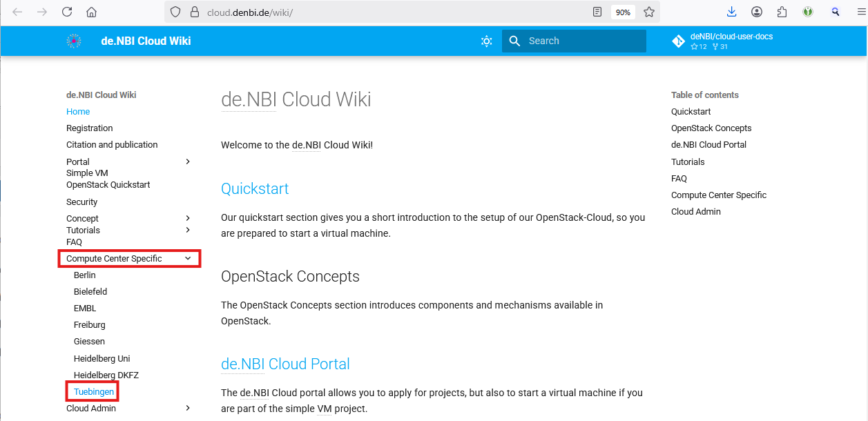Open Home in the sidebar
The image size is (868, 421).
click(78, 112)
